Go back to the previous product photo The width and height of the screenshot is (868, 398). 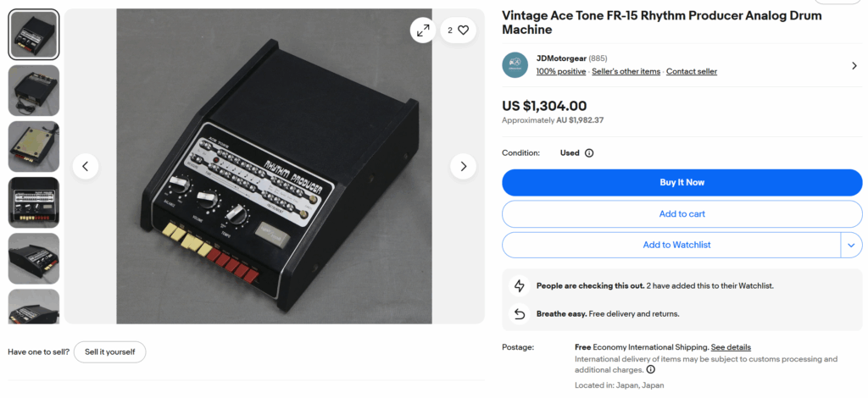pos(86,166)
